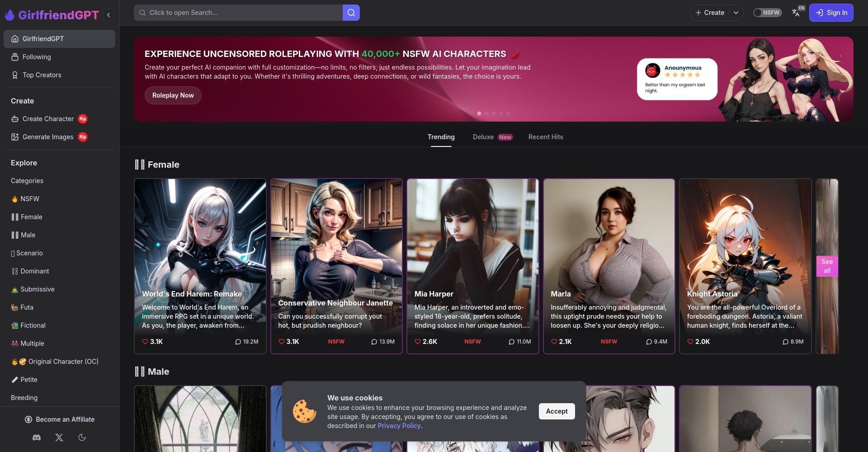The height and width of the screenshot is (452, 868).
Task: Click the blue search magnifier button
Action: [351, 13]
